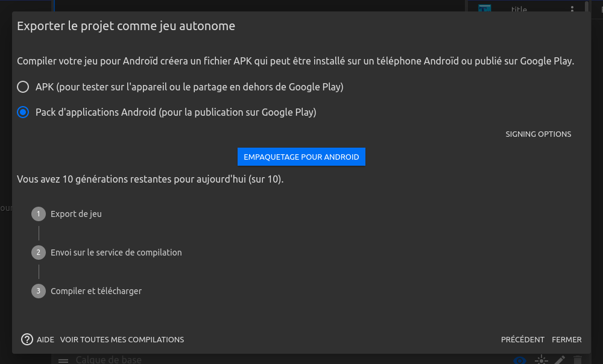This screenshot has height=364, width=603.
Task: Click the question mark AIDE help icon
Action: coord(27,339)
